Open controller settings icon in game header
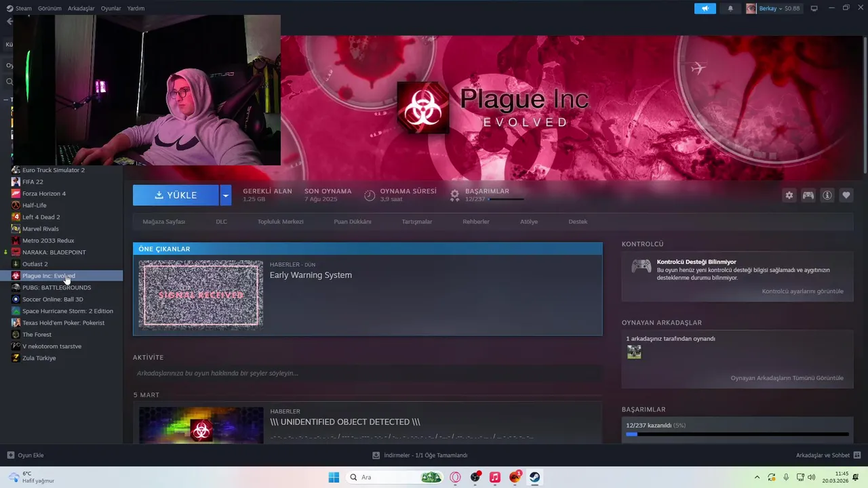Viewport: 868px width, 488px height. [808, 195]
